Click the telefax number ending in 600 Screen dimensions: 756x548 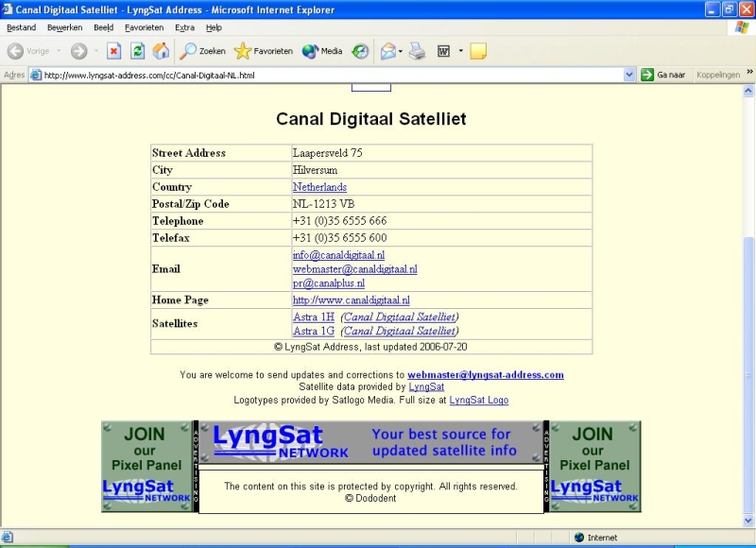pyautogui.click(x=339, y=237)
